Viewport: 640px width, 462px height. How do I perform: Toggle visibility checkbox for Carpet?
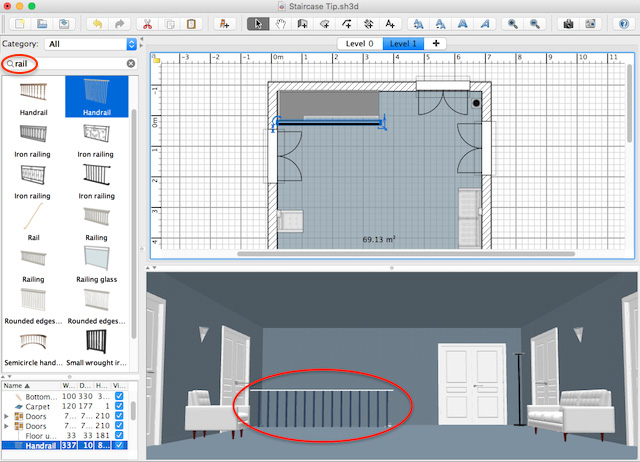(x=121, y=406)
